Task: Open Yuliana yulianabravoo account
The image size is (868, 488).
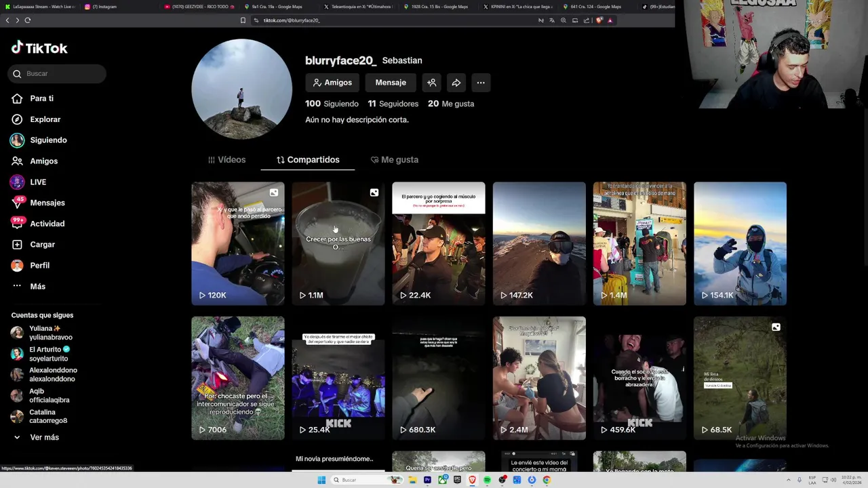Action: (41, 333)
